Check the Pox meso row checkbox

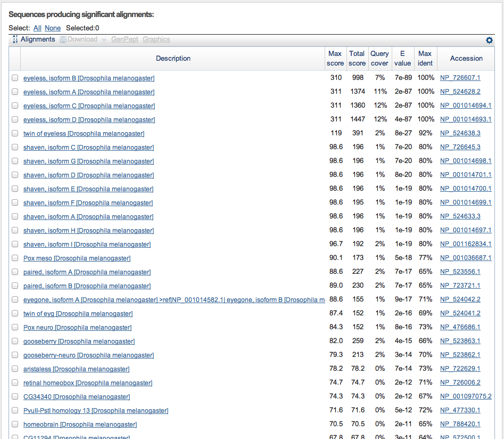point(15,258)
